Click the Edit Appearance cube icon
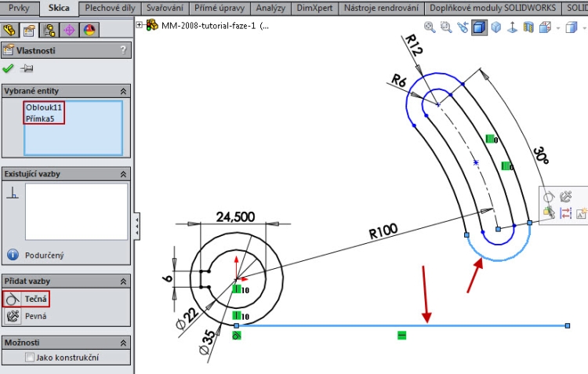 tap(545, 27)
